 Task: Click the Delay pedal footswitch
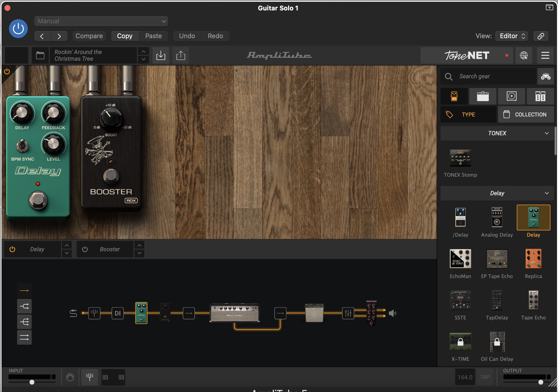click(x=38, y=200)
